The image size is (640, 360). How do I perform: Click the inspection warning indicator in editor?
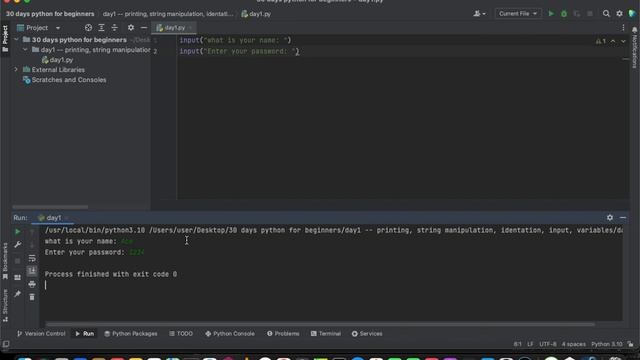[600, 41]
